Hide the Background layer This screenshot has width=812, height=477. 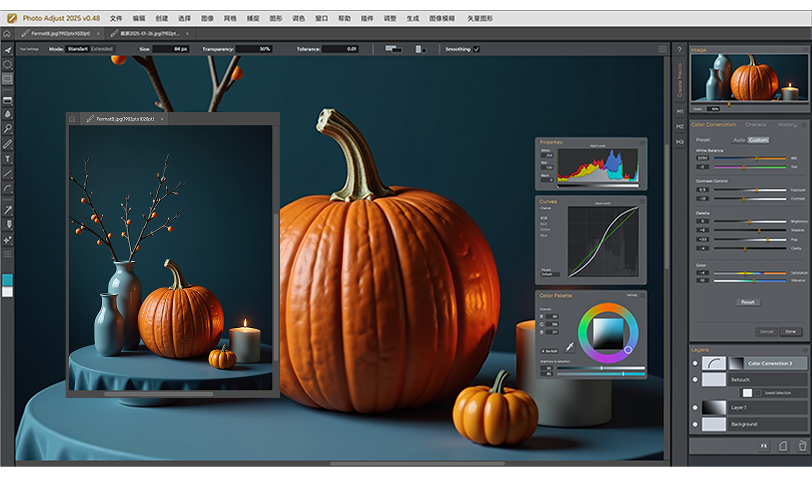tap(696, 424)
